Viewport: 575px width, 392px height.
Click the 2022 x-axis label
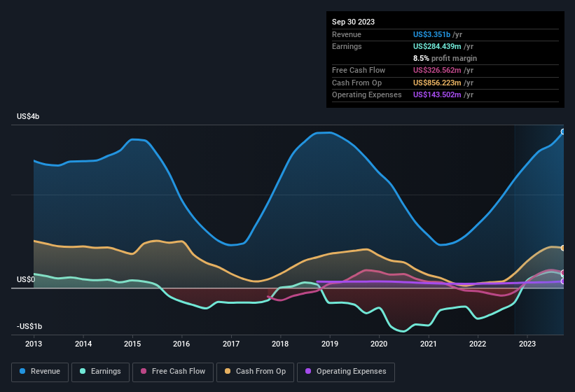pyautogui.click(x=478, y=344)
